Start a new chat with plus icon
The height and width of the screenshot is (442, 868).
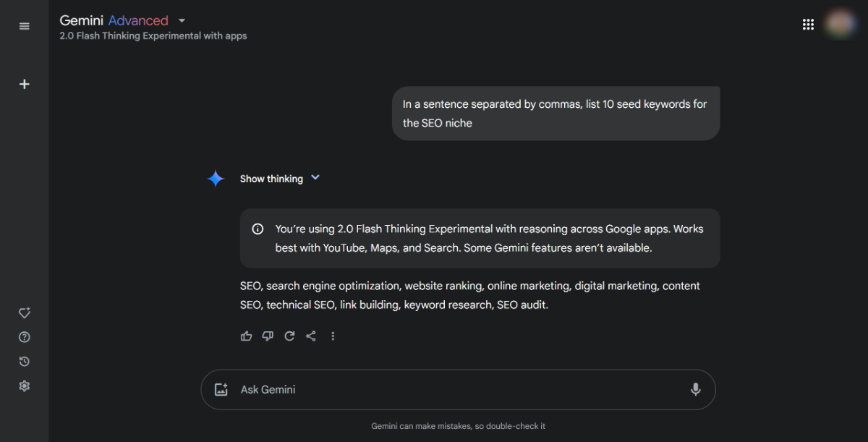[x=25, y=84]
